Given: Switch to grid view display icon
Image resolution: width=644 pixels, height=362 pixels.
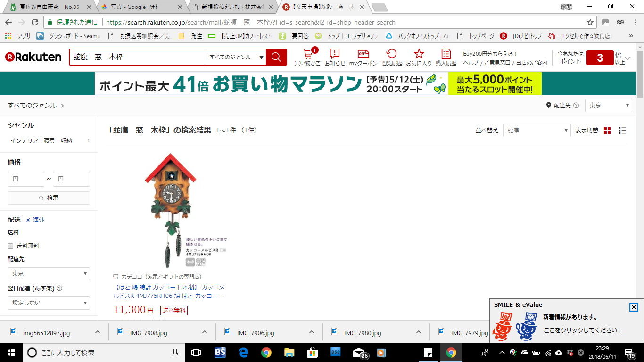Looking at the screenshot, I should point(607,131).
